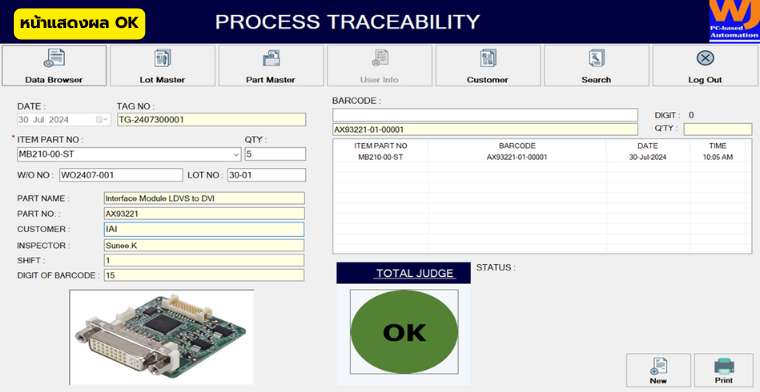Image resolution: width=760 pixels, height=392 pixels.
Task: Open the Lot Master icon
Action: [162, 58]
